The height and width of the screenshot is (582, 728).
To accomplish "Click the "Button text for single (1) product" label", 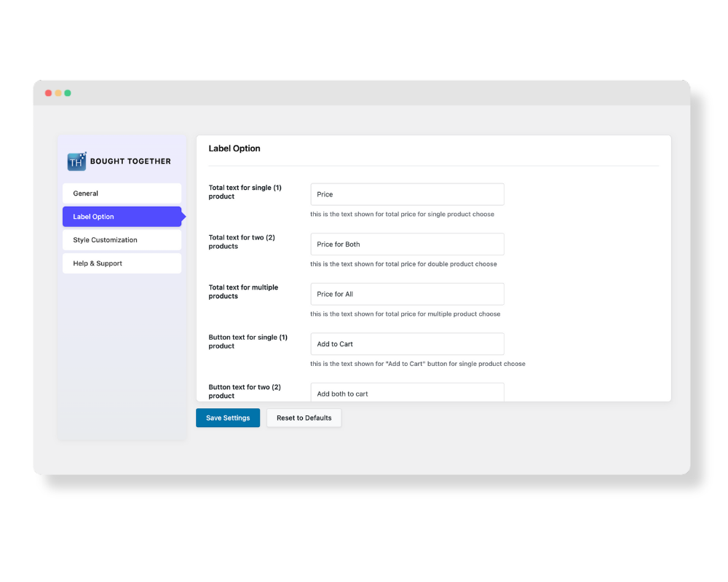I will point(248,341).
